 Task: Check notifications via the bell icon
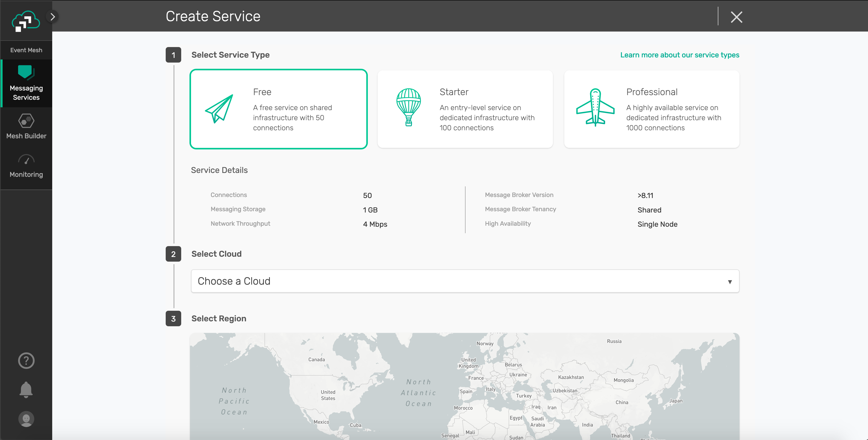(x=26, y=390)
